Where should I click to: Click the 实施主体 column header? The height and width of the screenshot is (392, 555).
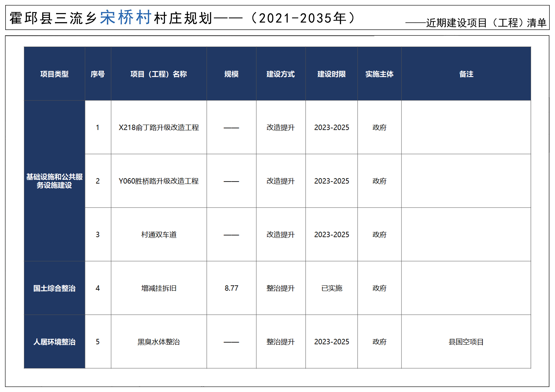[379, 74]
